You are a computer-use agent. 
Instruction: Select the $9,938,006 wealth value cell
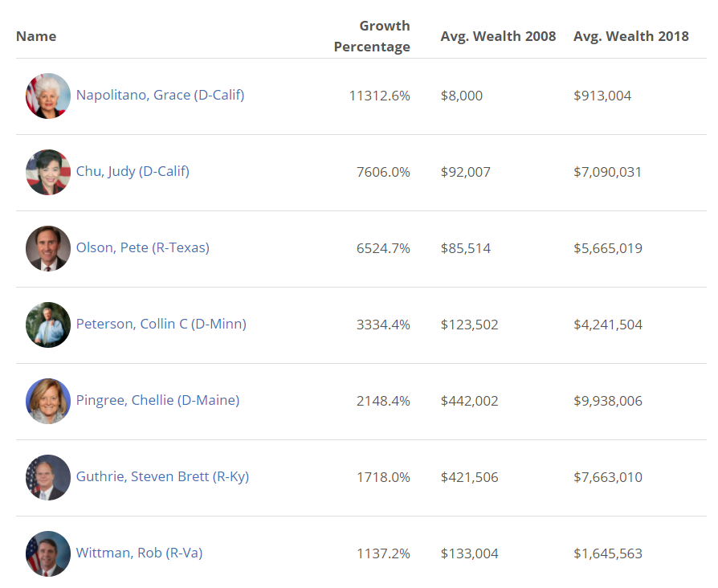pos(607,401)
